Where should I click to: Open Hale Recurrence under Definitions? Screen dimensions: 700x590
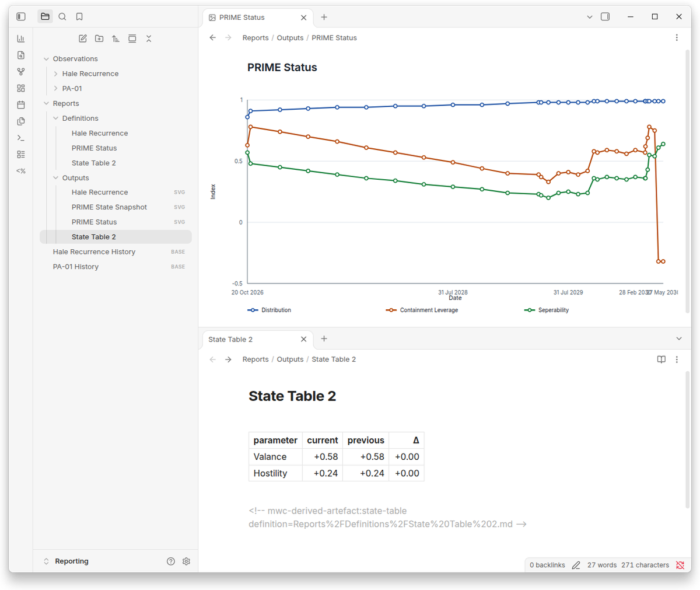(x=116, y=133)
